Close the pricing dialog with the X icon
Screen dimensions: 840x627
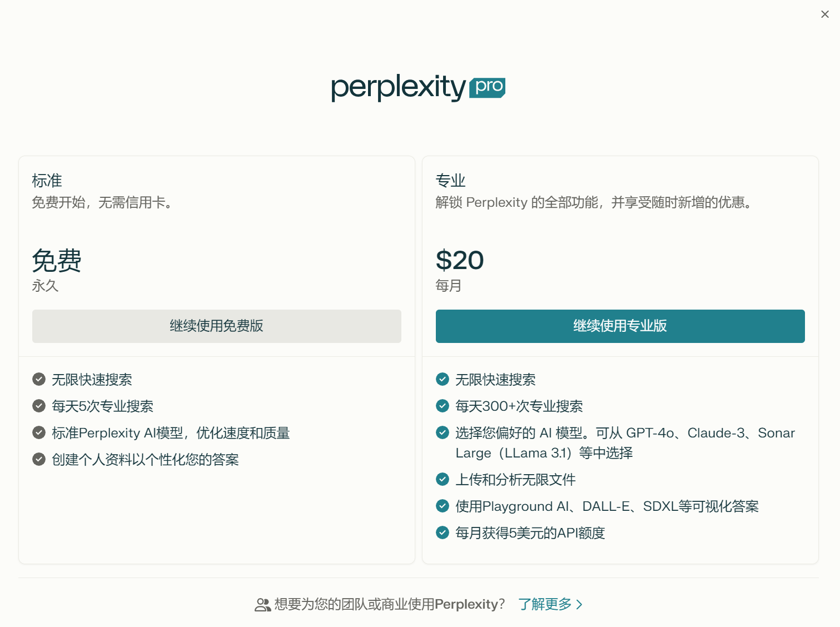[x=825, y=14]
